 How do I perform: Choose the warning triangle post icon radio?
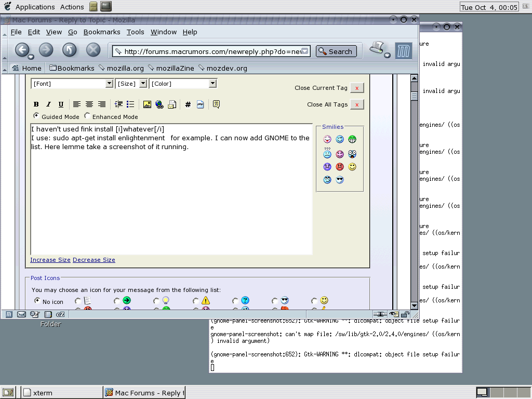[x=196, y=301]
